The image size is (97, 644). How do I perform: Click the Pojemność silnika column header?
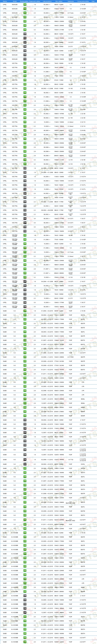coord(35,1)
